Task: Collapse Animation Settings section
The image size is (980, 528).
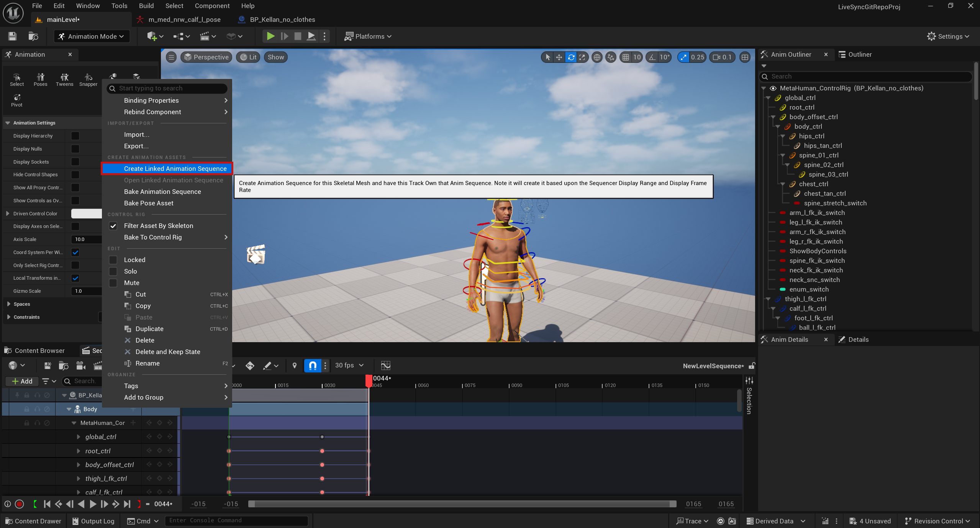Action: tap(8, 123)
